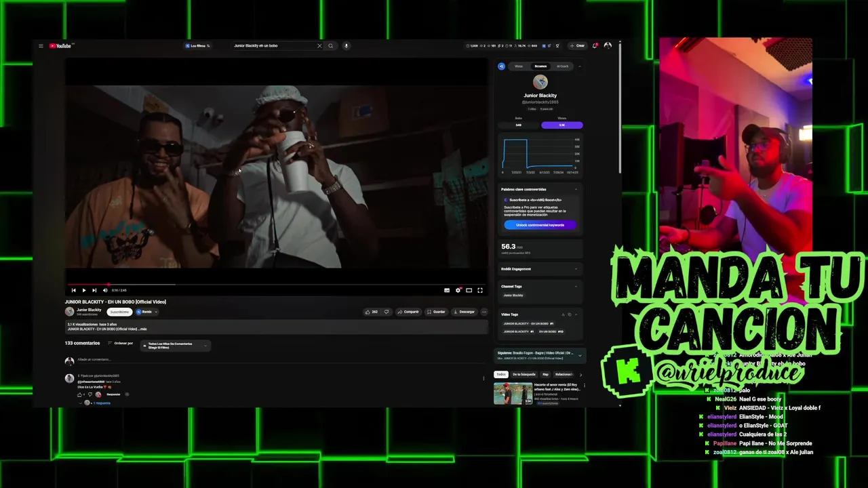The width and height of the screenshot is (868, 488).
Task: Collapse Palabras clave controvertidas section
Action: 576,190
